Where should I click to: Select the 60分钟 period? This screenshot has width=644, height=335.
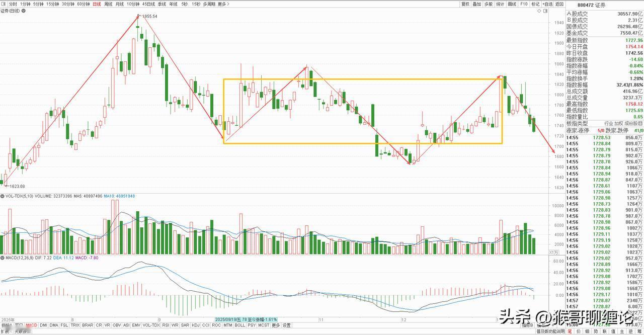[84, 4]
